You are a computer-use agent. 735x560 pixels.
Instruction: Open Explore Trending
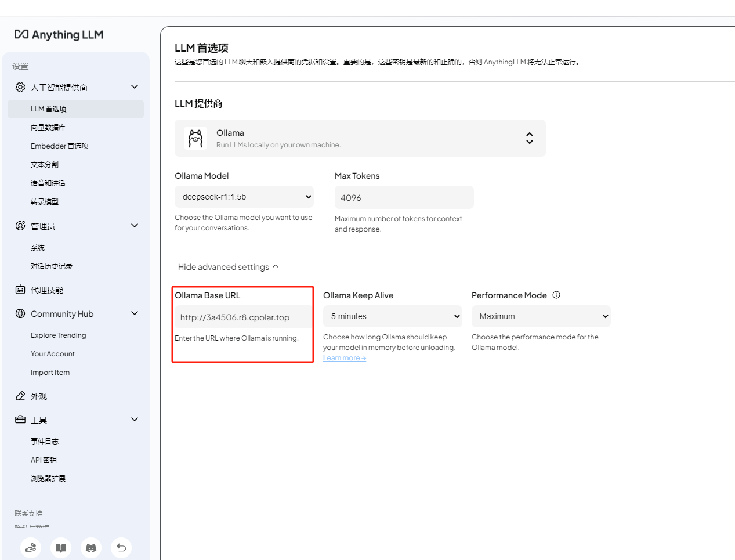[59, 335]
